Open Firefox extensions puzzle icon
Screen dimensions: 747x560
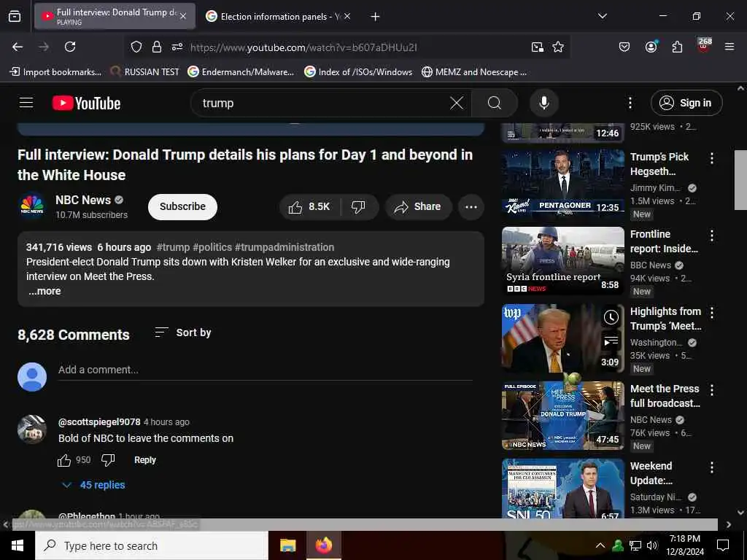point(677,47)
